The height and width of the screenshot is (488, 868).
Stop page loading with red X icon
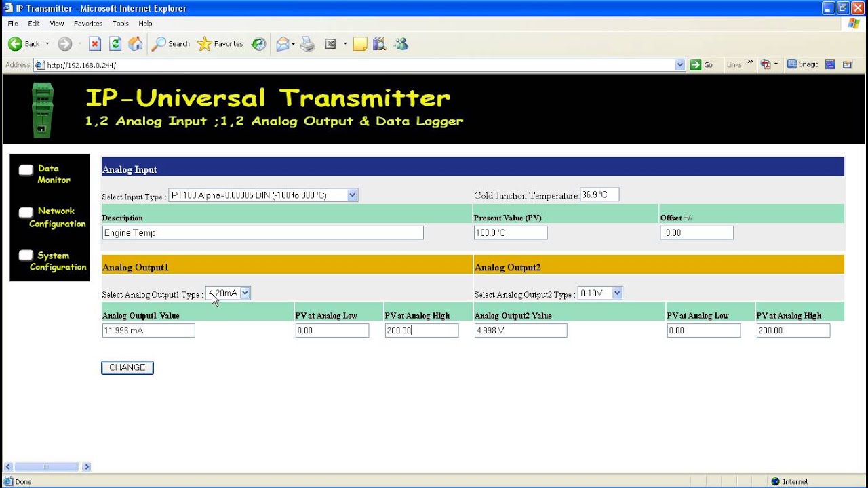coord(95,44)
